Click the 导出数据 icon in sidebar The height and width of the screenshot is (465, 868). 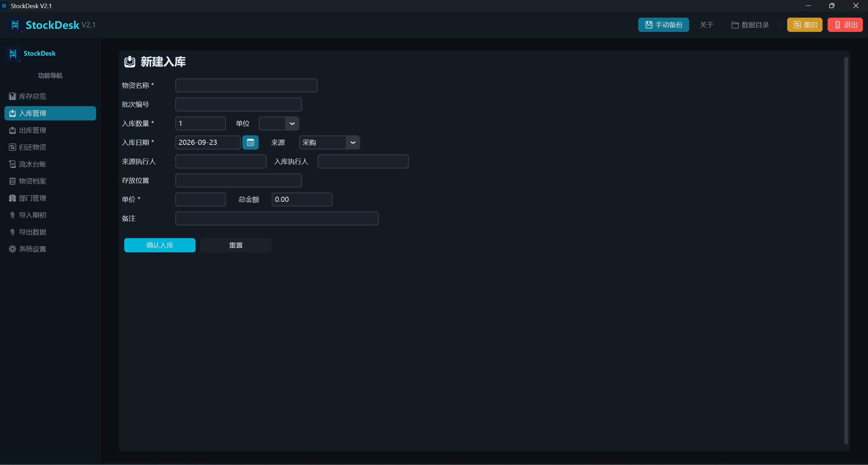tap(12, 232)
